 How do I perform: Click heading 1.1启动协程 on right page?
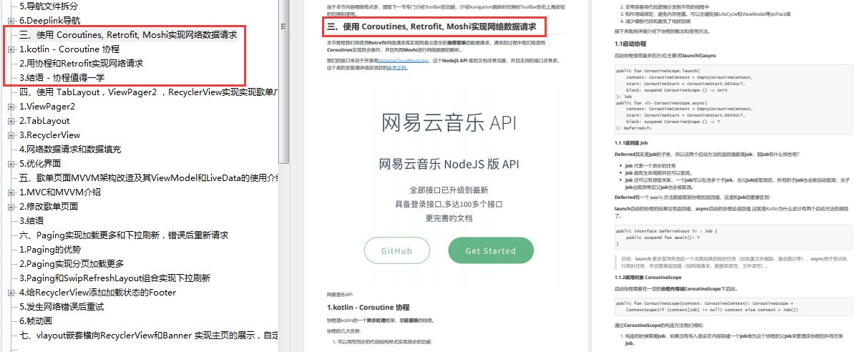(630, 44)
